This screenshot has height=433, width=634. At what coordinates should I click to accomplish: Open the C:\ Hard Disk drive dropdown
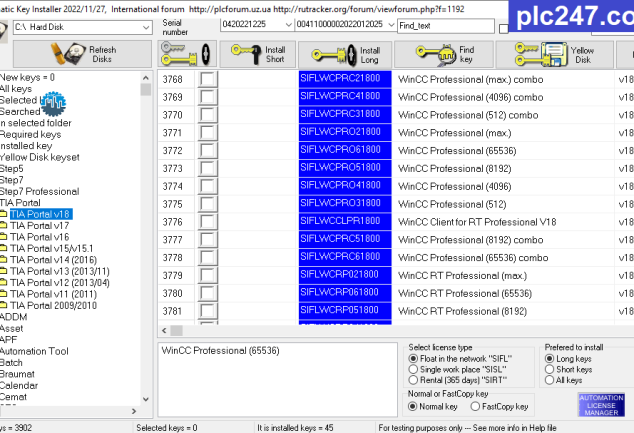(x=146, y=27)
